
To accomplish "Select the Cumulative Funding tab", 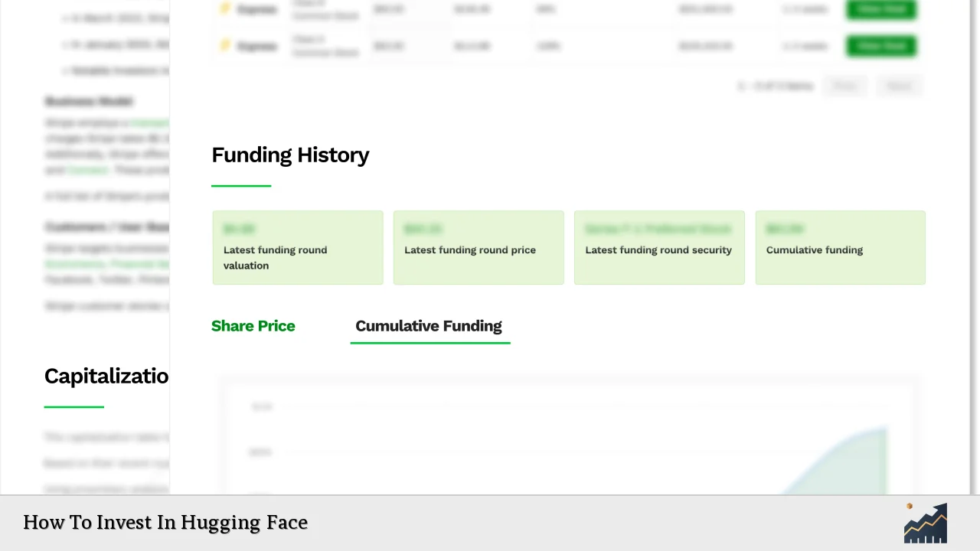I will coord(429,326).
